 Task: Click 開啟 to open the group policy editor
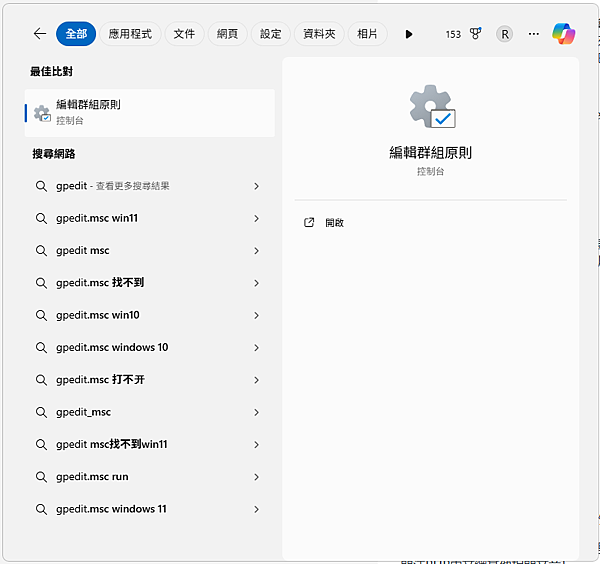tap(334, 223)
